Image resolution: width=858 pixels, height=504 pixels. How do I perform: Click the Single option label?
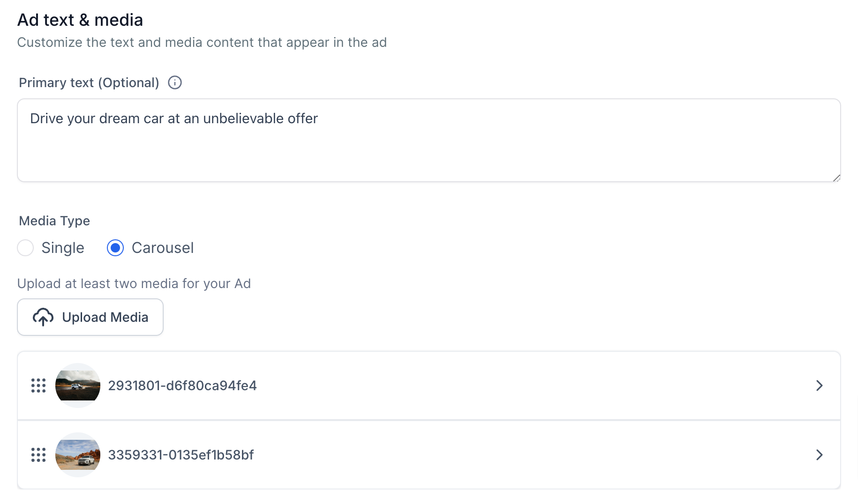(x=63, y=248)
